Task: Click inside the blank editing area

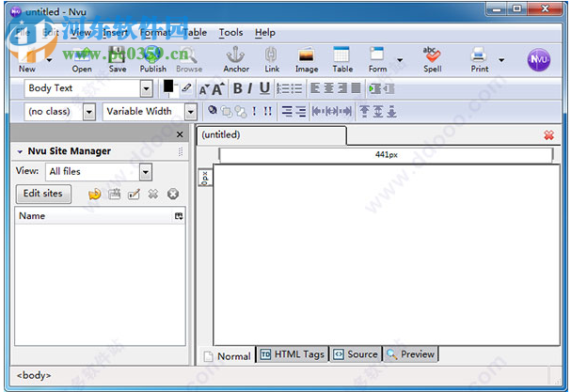Action: pos(387,255)
